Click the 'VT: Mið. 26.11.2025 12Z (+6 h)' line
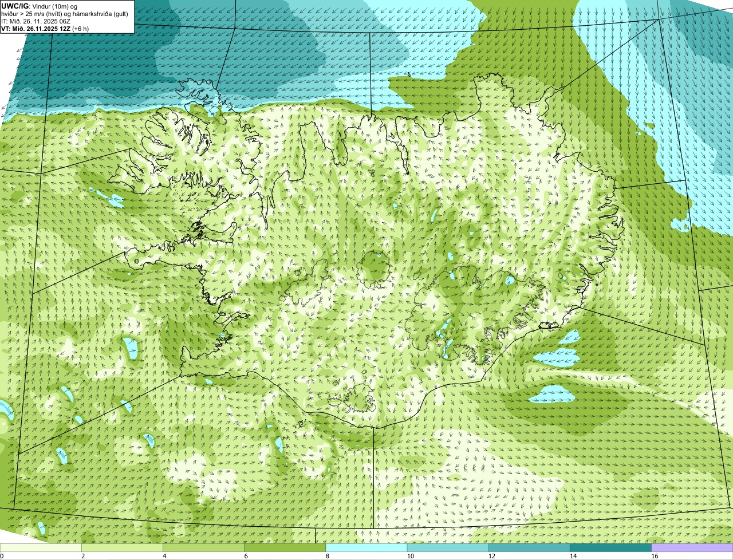Image resolution: width=733 pixels, height=560 pixels. pos(44,29)
